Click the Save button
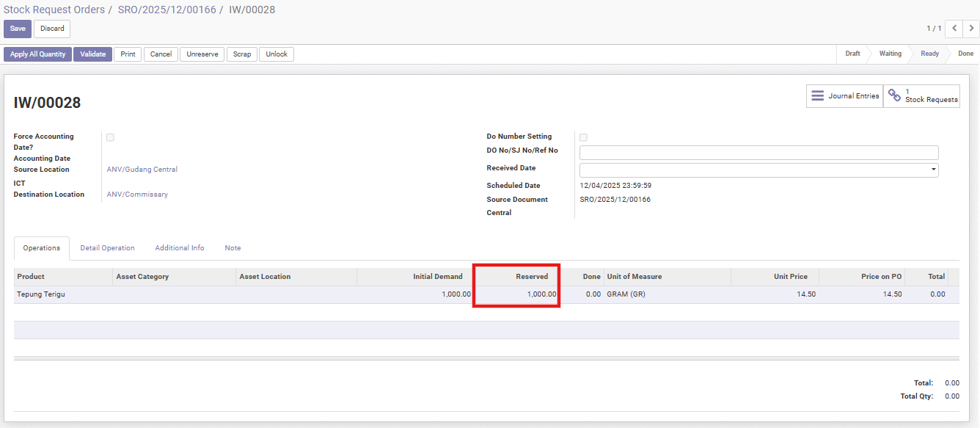The height and width of the screenshot is (428, 980). coord(18,29)
